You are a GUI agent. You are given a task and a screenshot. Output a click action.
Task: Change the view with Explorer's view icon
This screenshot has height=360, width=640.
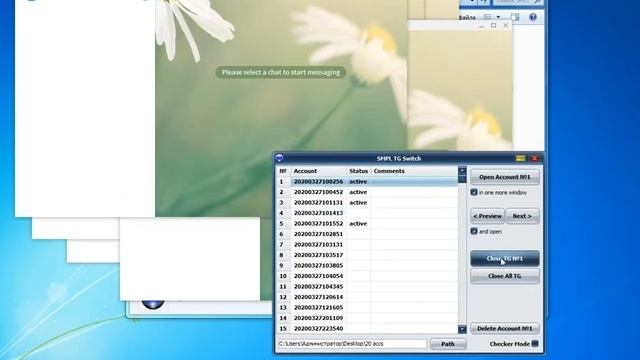point(488,17)
